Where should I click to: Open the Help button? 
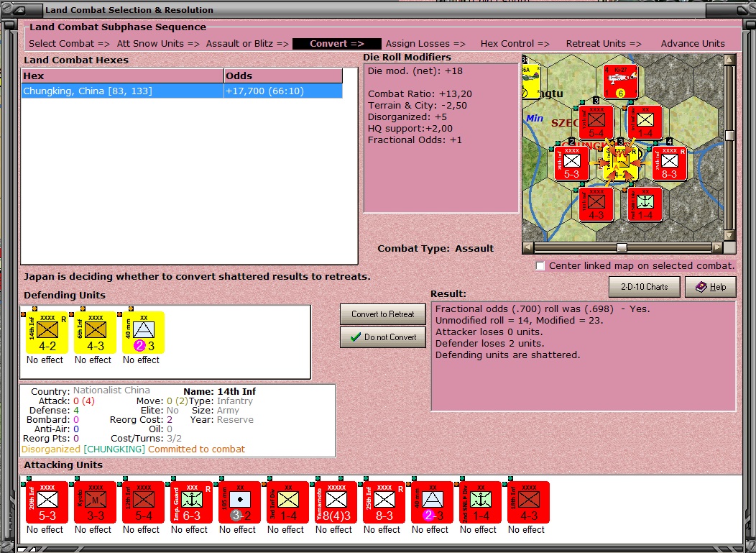(x=711, y=287)
